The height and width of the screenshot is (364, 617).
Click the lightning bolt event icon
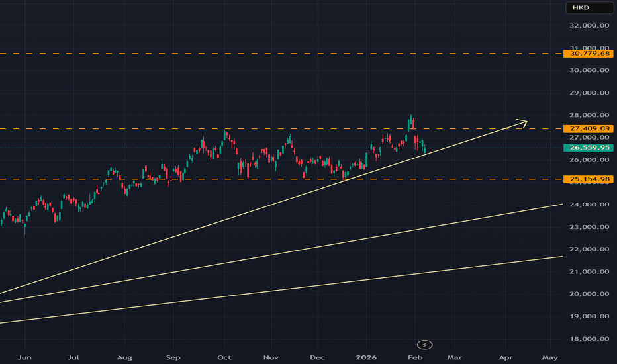tap(425, 345)
